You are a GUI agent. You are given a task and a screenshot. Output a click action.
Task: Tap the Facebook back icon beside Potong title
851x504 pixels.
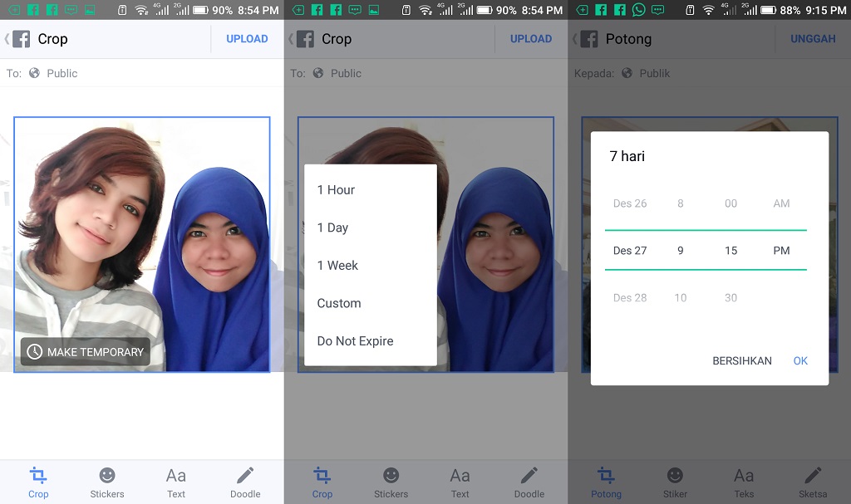click(584, 39)
